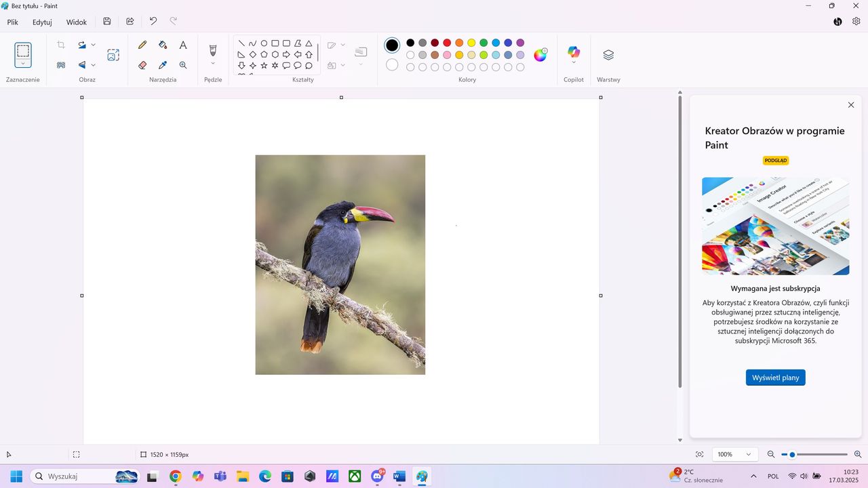
Task: Select the Crop tool
Action: click(x=60, y=44)
